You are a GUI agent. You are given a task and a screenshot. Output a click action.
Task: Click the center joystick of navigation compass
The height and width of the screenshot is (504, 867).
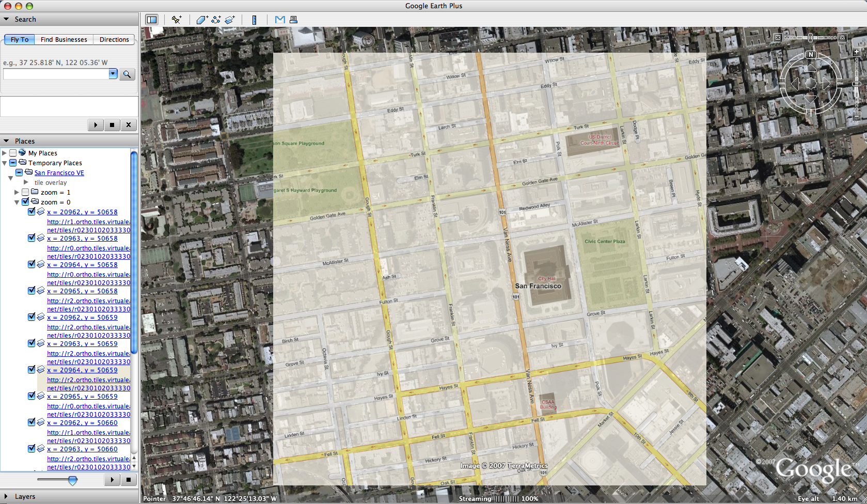811,83
